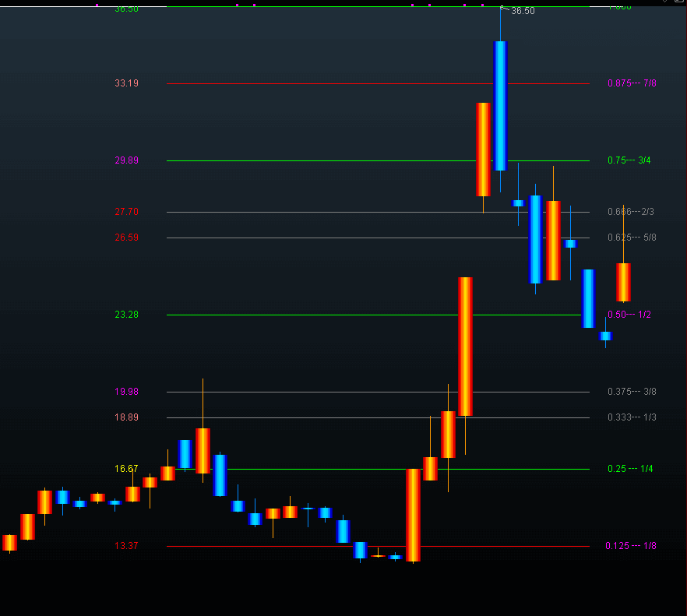Click the 33.19 price label
This screenshot has height=616, width=687.
(x=126, y=83)
